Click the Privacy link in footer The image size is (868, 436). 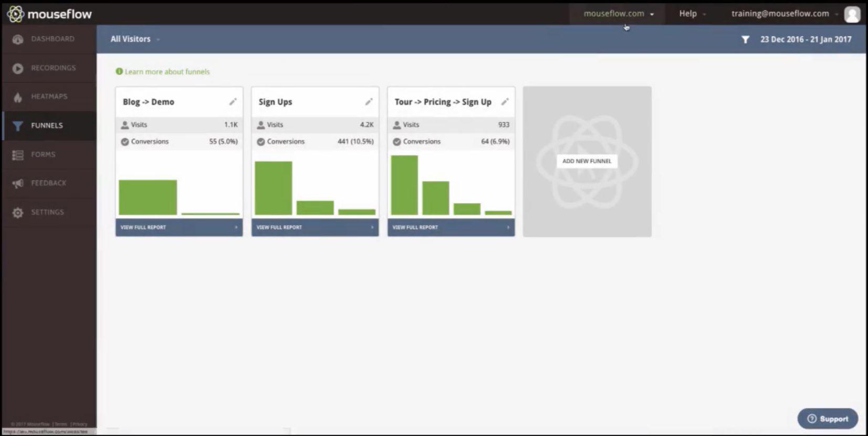coord(80,424)
